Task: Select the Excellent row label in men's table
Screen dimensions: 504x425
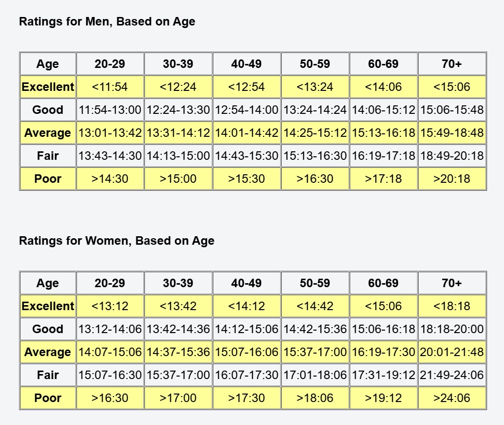Action: [48, 87]
